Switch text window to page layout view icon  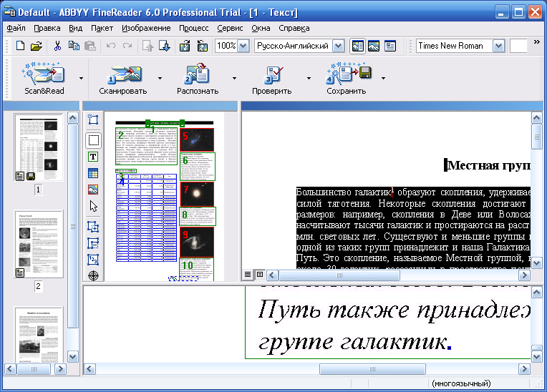pos(260,275)
